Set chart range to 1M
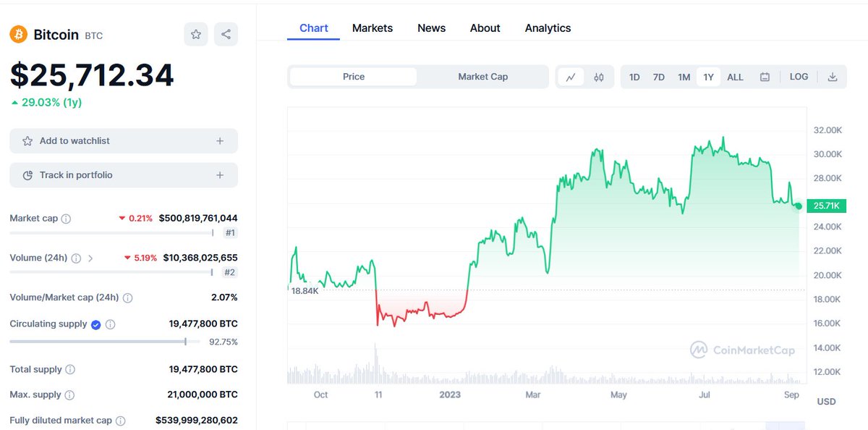This screenshot has height=430, width=868. click(684, 77)
